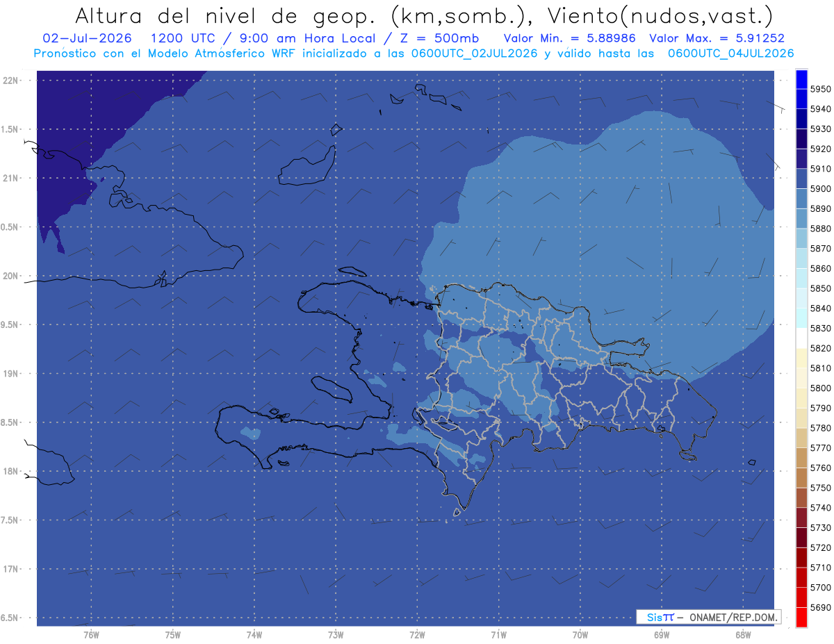Viewport: 834px width, 644px height.
Task: Click the "Valor Min. = 5.88986" text
Action: point(569,38)
